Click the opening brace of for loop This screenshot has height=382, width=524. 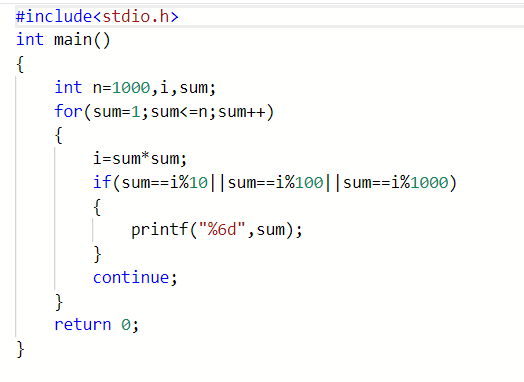coord(59,135)
